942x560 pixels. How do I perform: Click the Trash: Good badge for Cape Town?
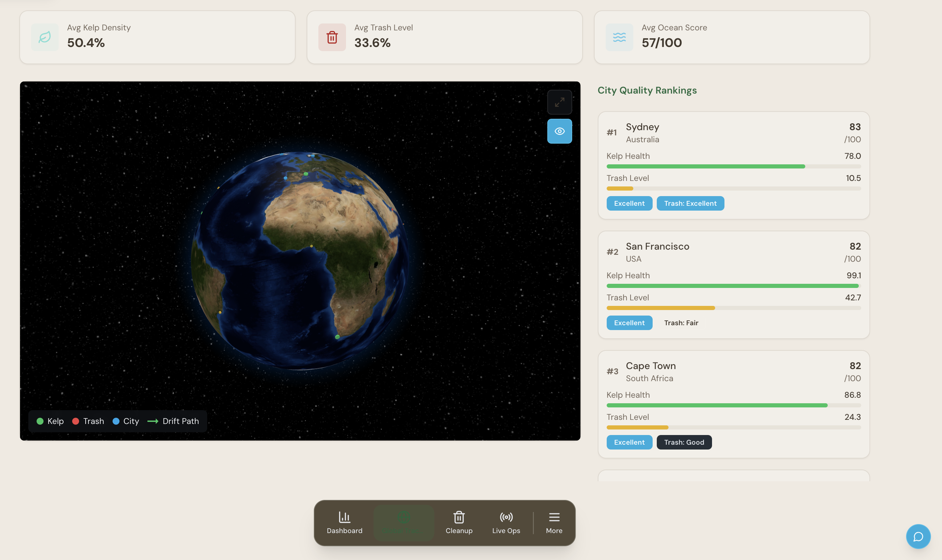coord(684,442)
